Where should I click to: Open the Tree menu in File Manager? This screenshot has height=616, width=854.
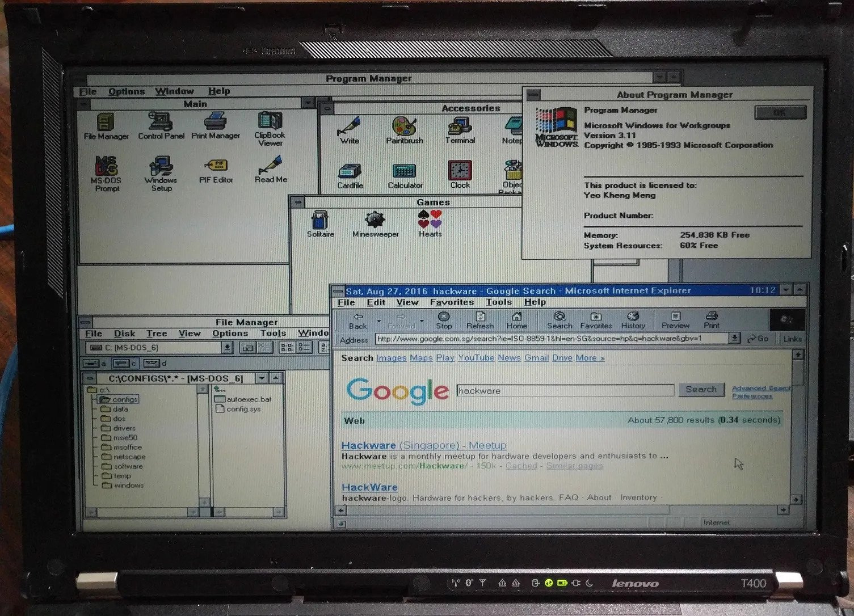[157, 334]
